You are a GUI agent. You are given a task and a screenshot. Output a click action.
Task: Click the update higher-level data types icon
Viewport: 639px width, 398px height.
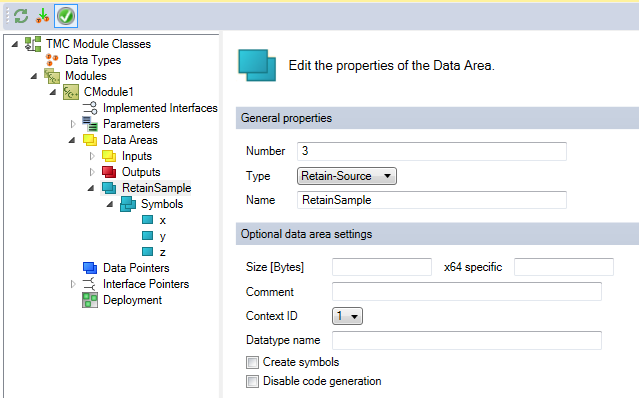42,16
